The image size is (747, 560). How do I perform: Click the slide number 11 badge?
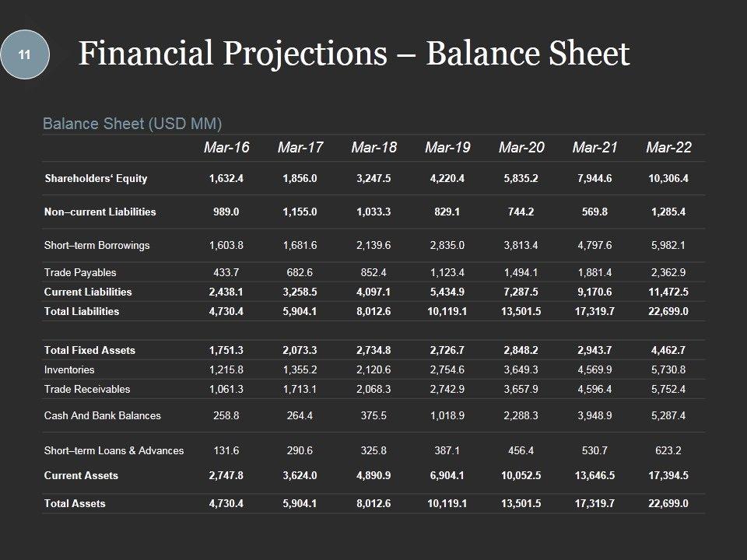coord(25,54)
